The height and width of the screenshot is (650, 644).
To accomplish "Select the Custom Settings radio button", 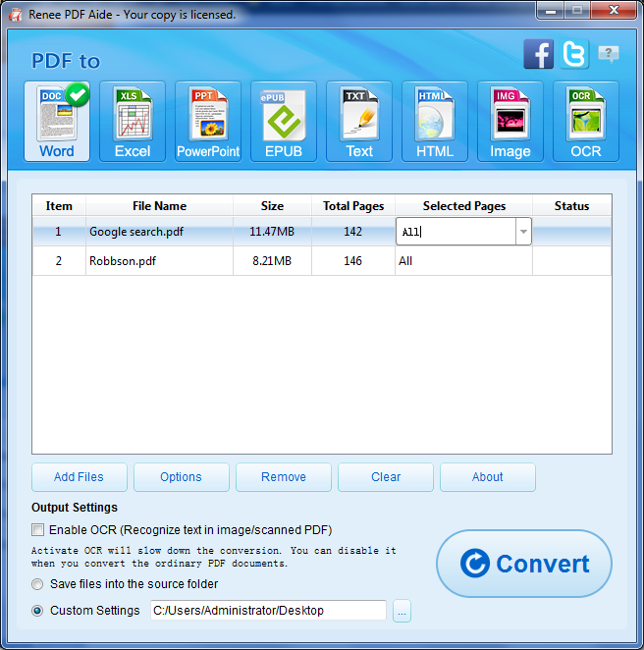I will coord(38,611).
